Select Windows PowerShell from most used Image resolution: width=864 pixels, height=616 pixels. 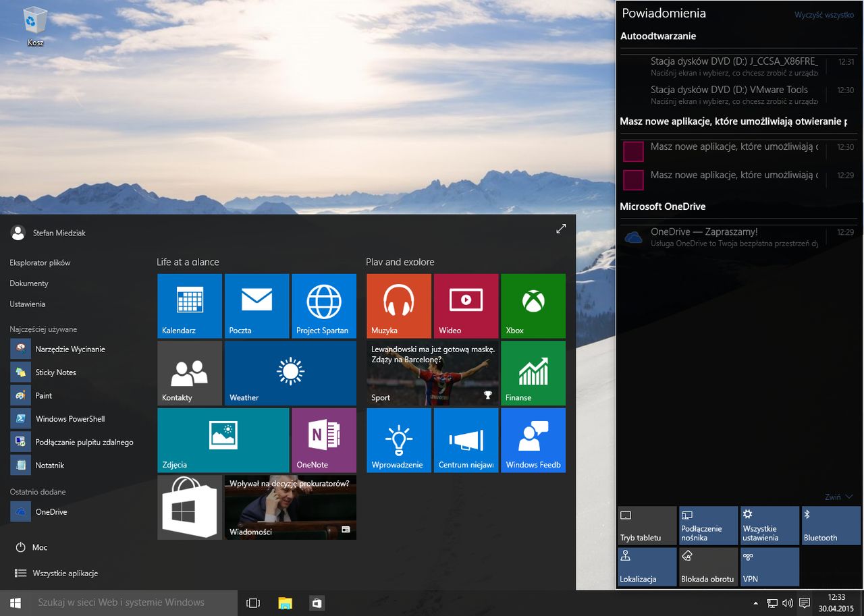tap(70, 419)
